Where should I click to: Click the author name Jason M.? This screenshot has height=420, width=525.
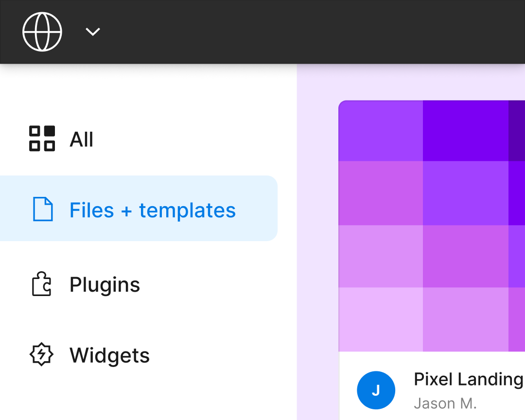point(445,403)
